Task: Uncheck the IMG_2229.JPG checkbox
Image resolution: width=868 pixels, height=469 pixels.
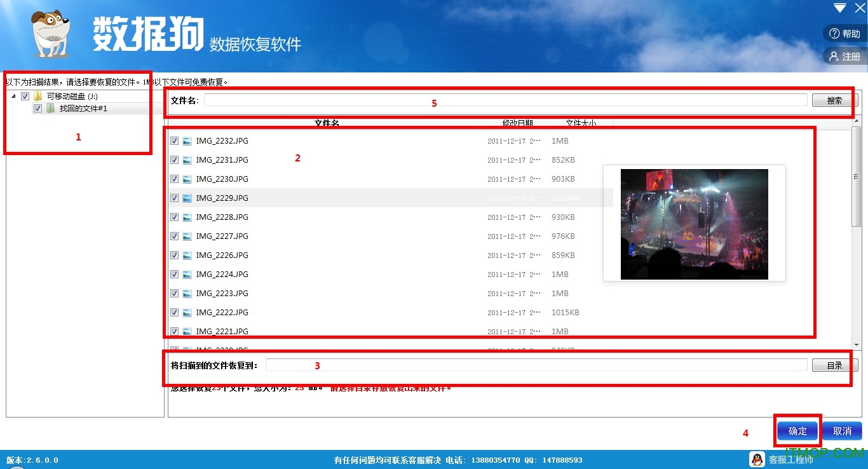Action: pyautogui.click(x=174, y=198)
